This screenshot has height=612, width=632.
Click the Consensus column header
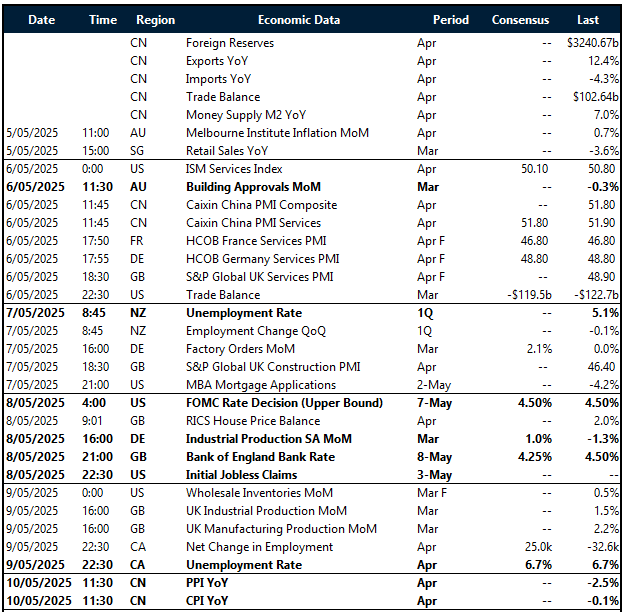pos(520,20)
